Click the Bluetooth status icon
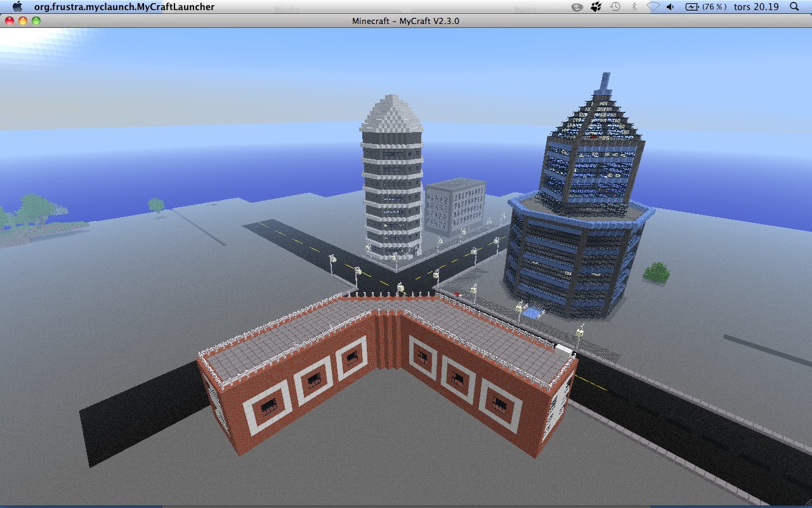812x508 pixels. tap(634, 6)
